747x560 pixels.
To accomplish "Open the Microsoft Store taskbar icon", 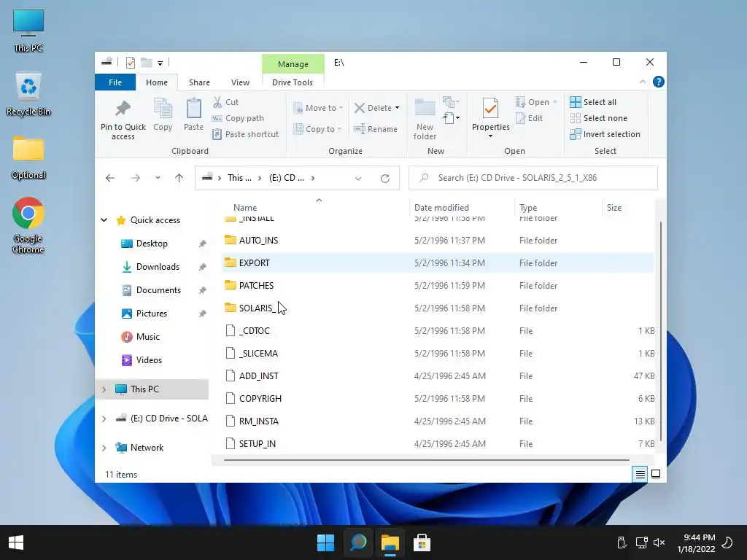I will tap(422, 542).
